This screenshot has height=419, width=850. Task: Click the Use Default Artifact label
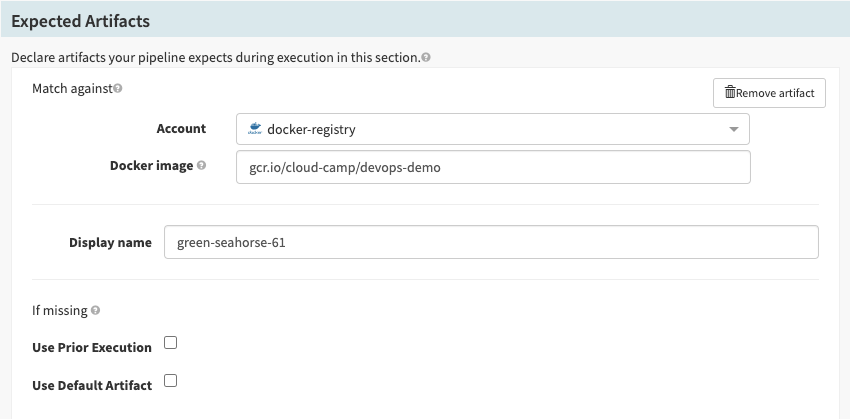[x=92, y=385]
